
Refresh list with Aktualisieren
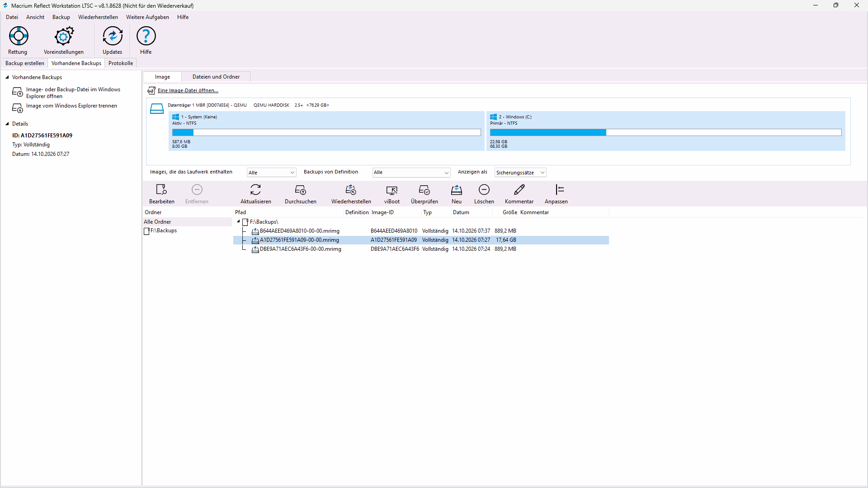256,189
